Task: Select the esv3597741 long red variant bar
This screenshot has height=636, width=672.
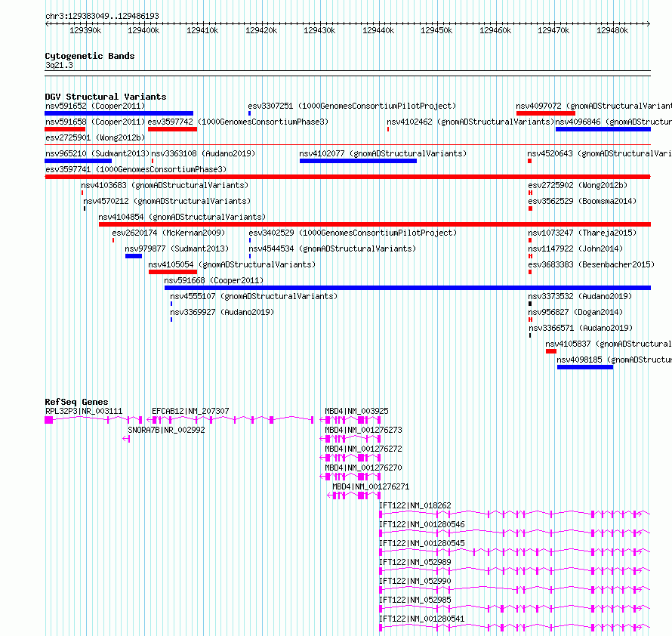Action: [x=347, y=177]
